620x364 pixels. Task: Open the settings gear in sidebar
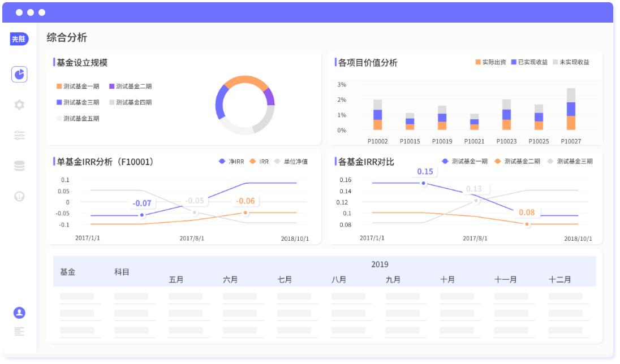point(19,105)
